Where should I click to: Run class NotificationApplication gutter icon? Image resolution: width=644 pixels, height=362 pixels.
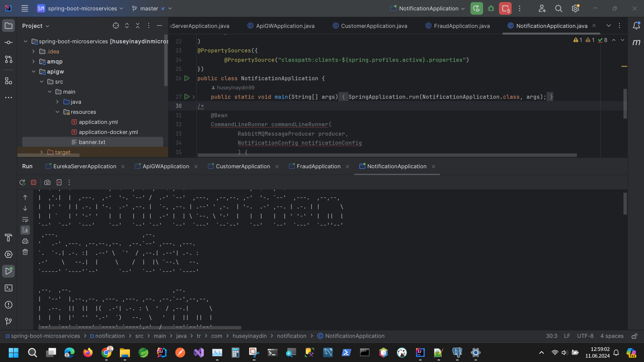(187, 78)
